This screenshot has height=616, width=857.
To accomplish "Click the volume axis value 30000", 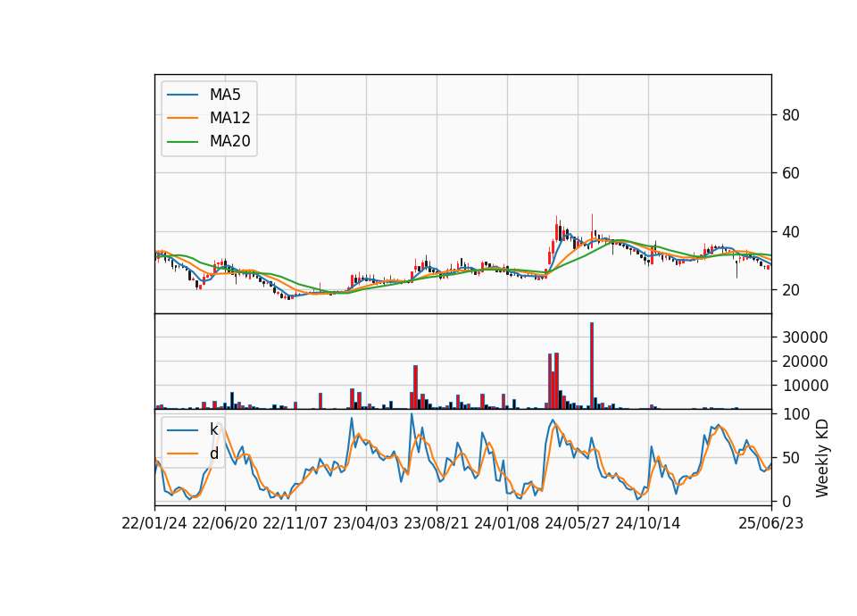I will [804, 337].
